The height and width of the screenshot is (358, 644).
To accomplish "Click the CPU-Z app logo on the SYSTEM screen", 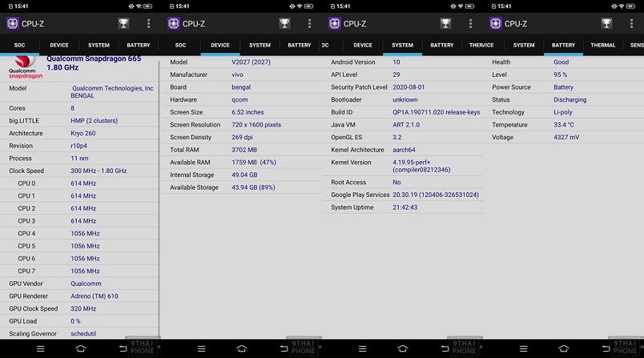I will coord(334,23).
